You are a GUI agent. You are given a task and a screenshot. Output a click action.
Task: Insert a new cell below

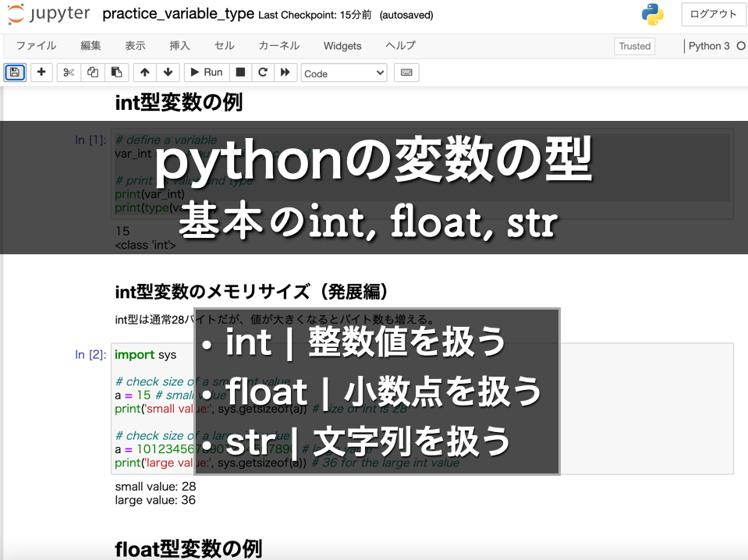[x=41, y=72]
